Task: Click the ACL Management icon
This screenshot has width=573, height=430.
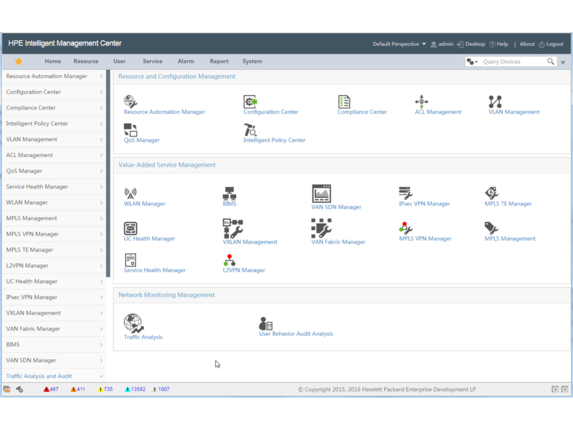Action: (x=421, y=102)
